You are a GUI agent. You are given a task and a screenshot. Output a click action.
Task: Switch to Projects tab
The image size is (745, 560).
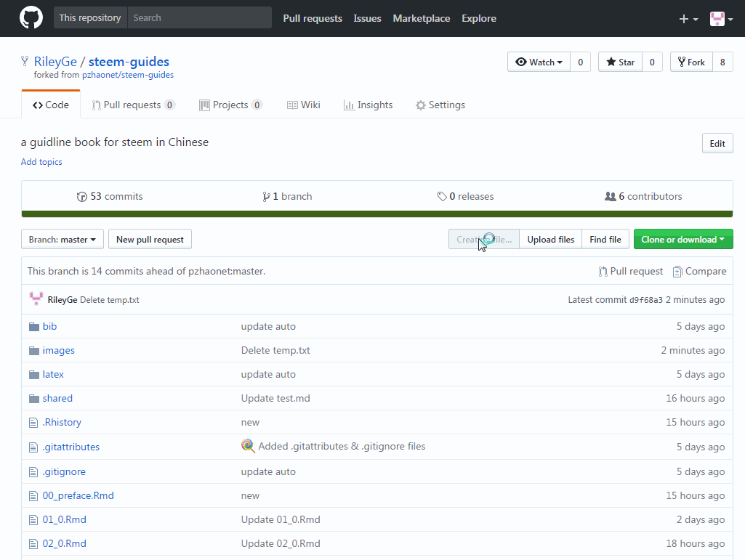(x=230, y=105)
